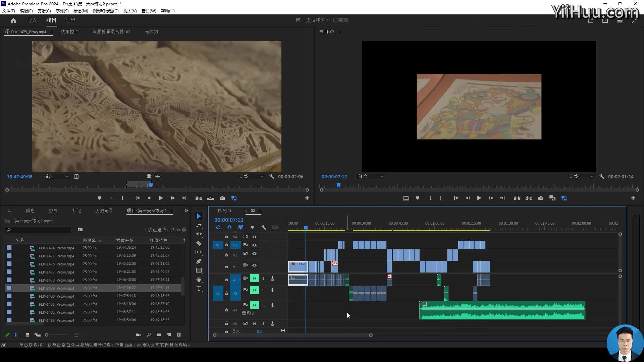Image resolution: width=644 pixels, height=362 pixels.
Task: Sort Project panel by 帧速率 column
Action: pyautogui.click(x=89, y=240)
